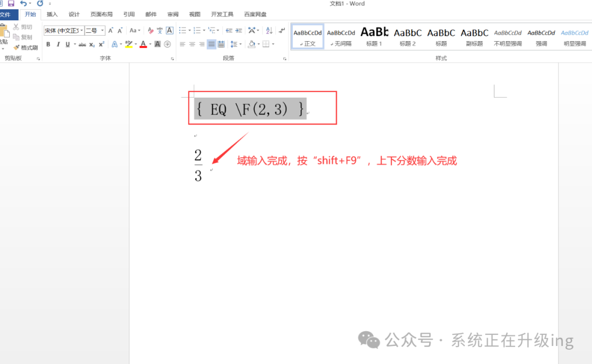Toggle justify alignment button

[212, 44]
